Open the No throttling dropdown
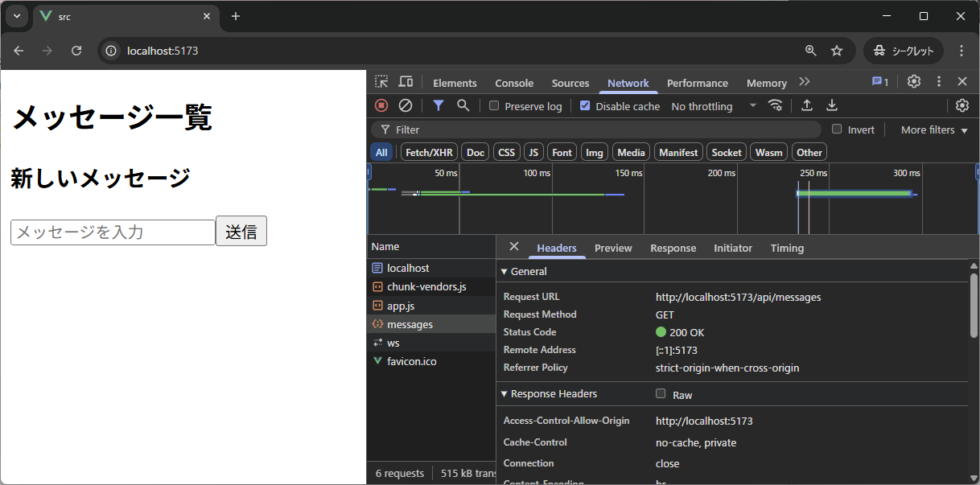 pos(714,105)
